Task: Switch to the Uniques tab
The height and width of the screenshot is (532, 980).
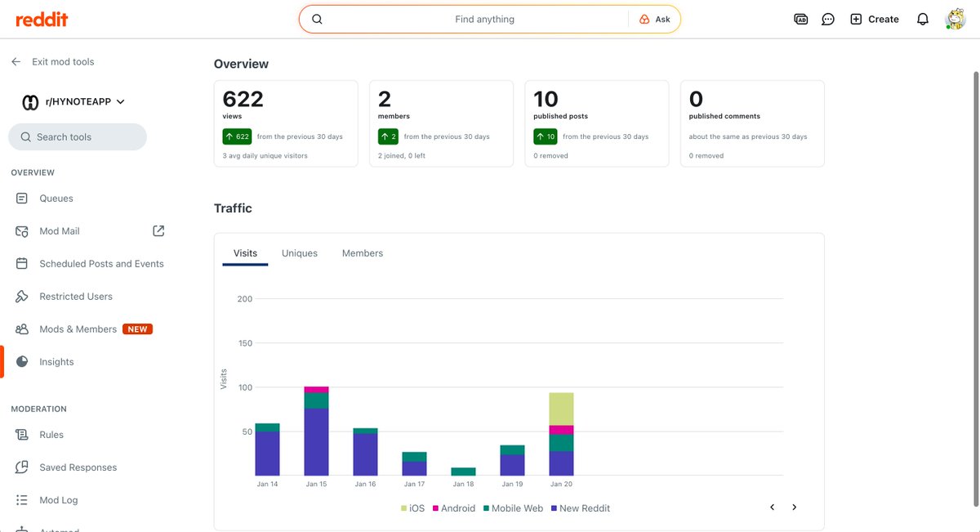Action: tap(300, 253)
